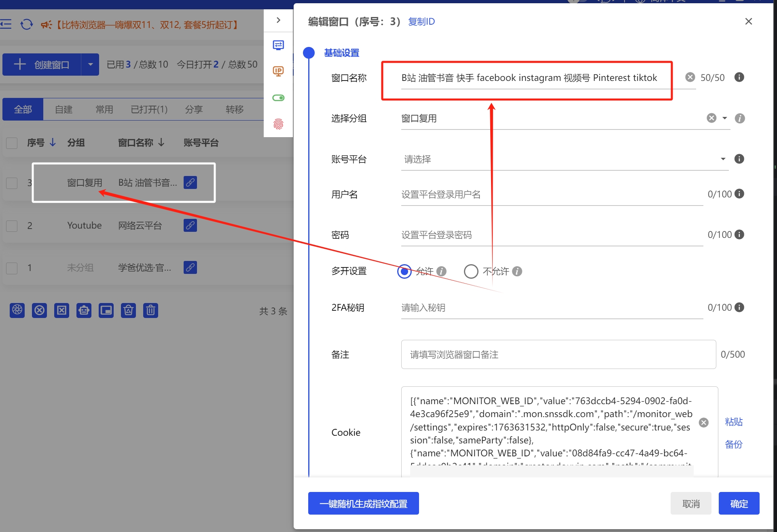The image size is (777, 532).
Task: Click info icon beside 密码 counter
Action: point(739,235)
